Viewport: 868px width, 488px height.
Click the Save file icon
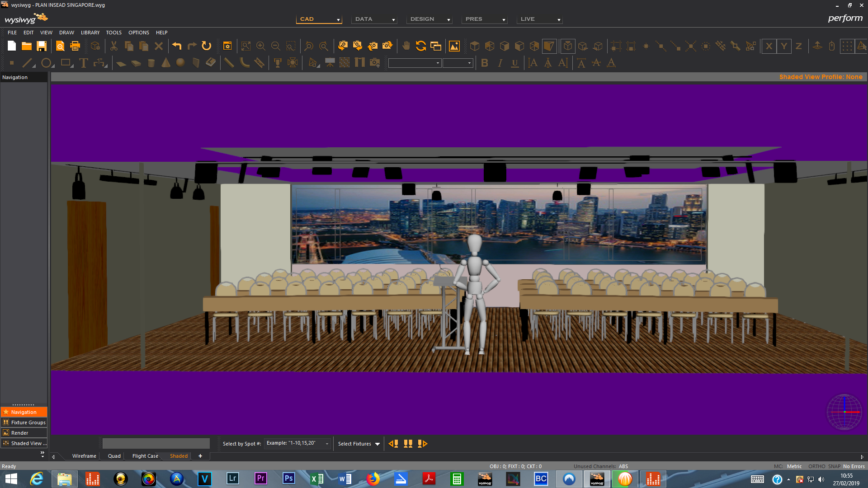pos(42,46)
